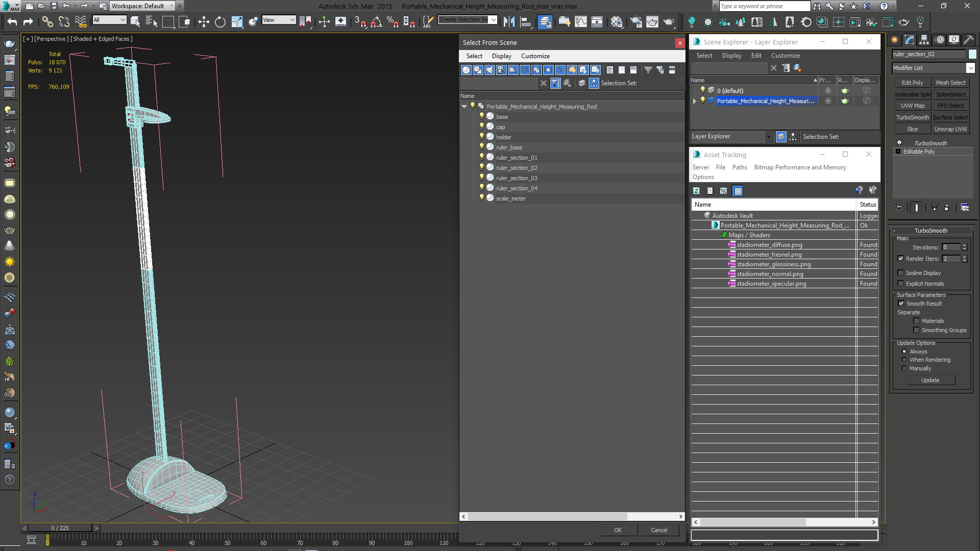
Task: Open the Motion command panel tab
Action: [939, 40]
